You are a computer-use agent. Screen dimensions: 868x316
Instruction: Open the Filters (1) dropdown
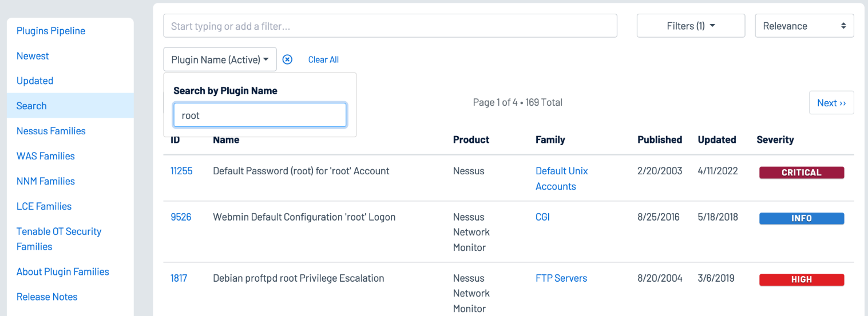pos(691,26)
